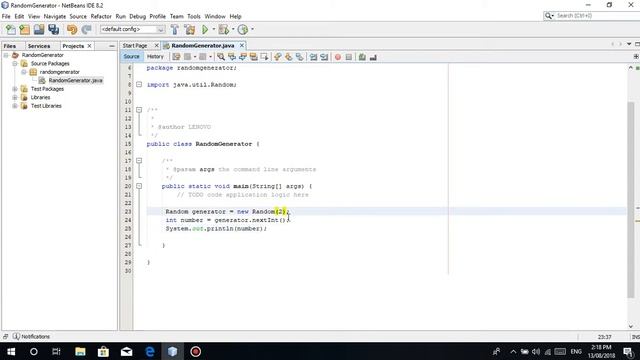Click the red Start Macro Recording icon
Image resolution: width=640 pixels, height=360 pixels.
tap(338, 57)
